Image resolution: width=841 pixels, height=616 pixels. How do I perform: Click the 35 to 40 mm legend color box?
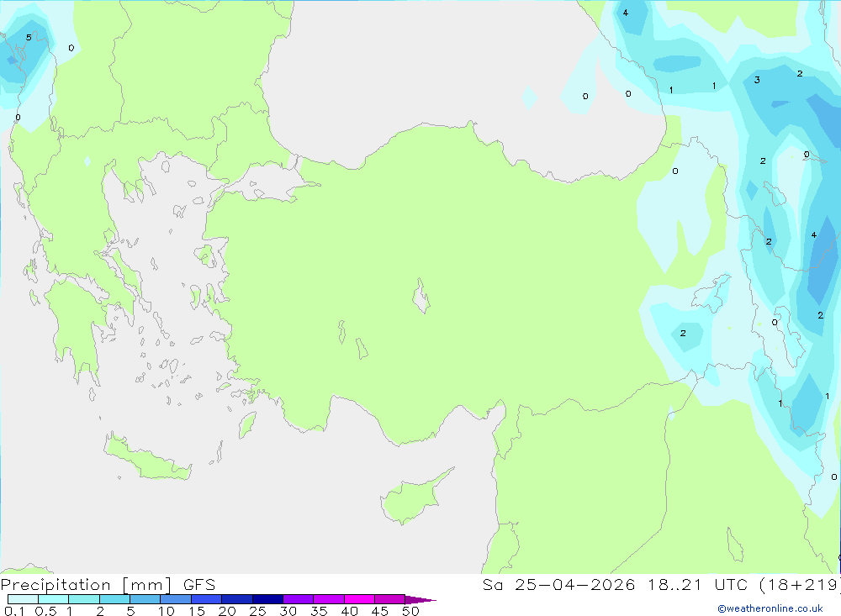coord(329,599)
